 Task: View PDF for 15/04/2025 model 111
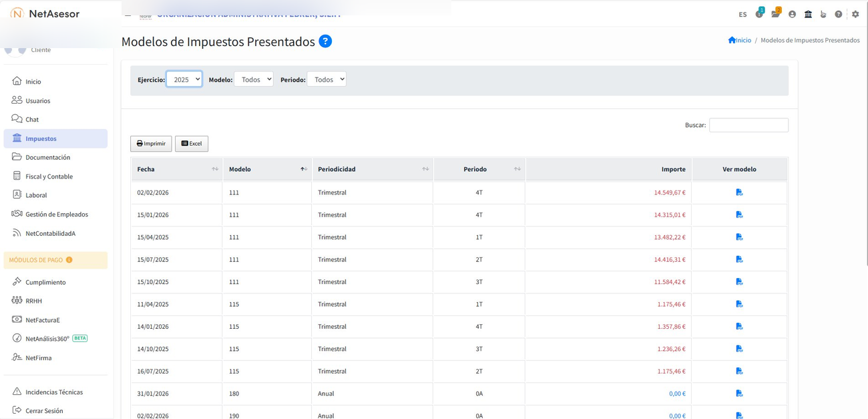[x=739, y=237]
